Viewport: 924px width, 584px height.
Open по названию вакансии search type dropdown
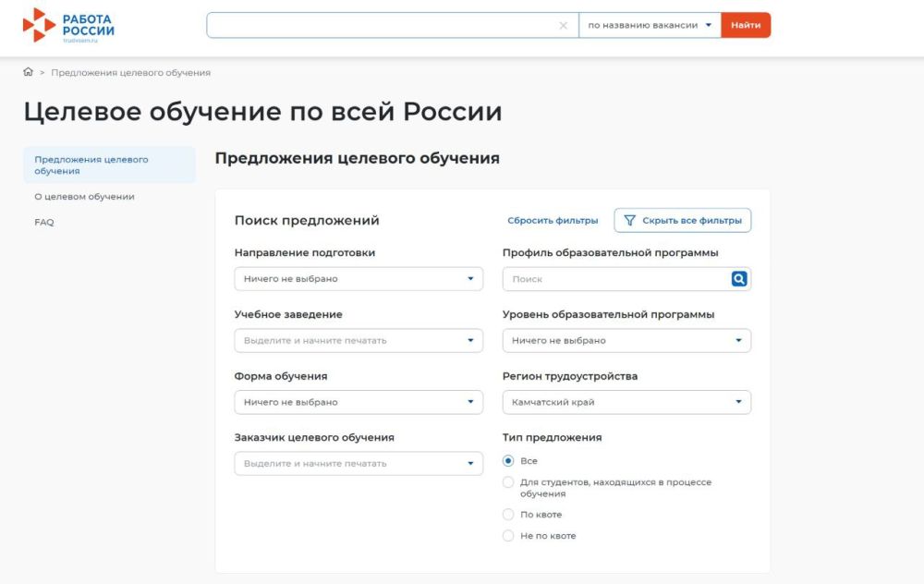pyautogui.click(x=650, y=26)
